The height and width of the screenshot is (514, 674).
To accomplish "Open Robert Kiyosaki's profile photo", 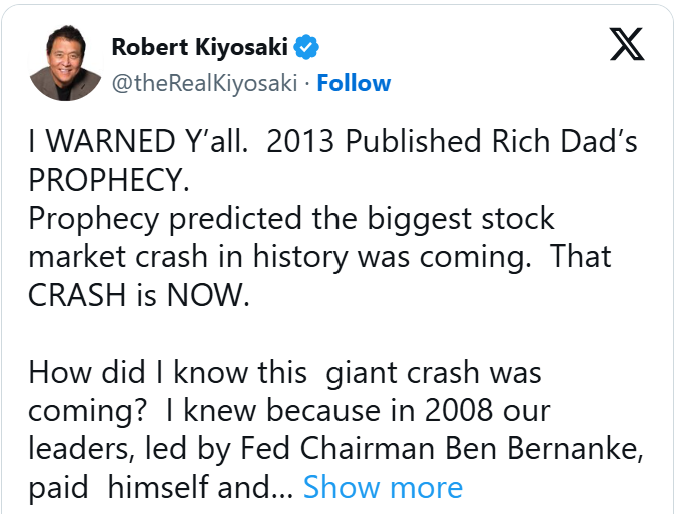I will click(x=65, y=63).
